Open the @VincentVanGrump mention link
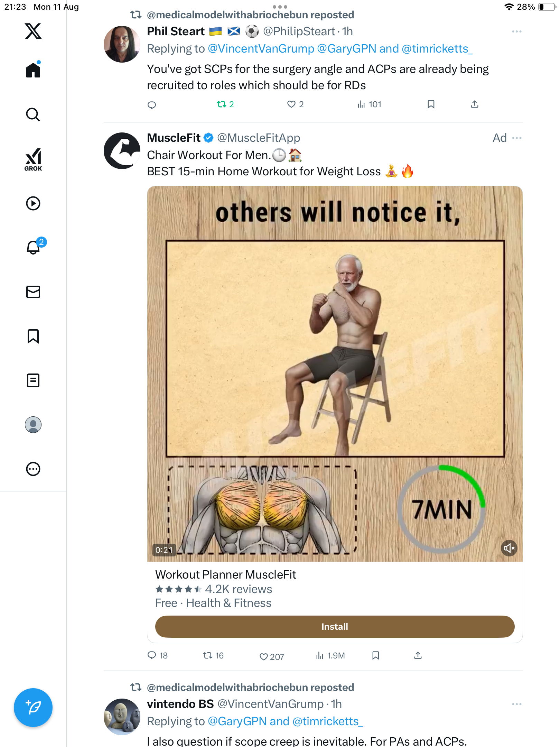 [261, 49]
